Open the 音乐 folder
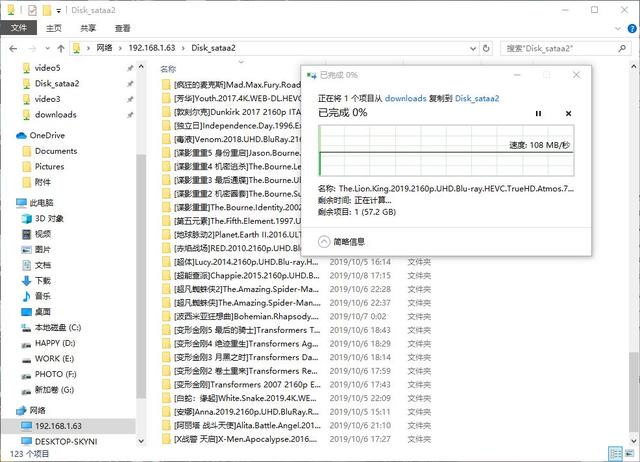 pos(42,296)
